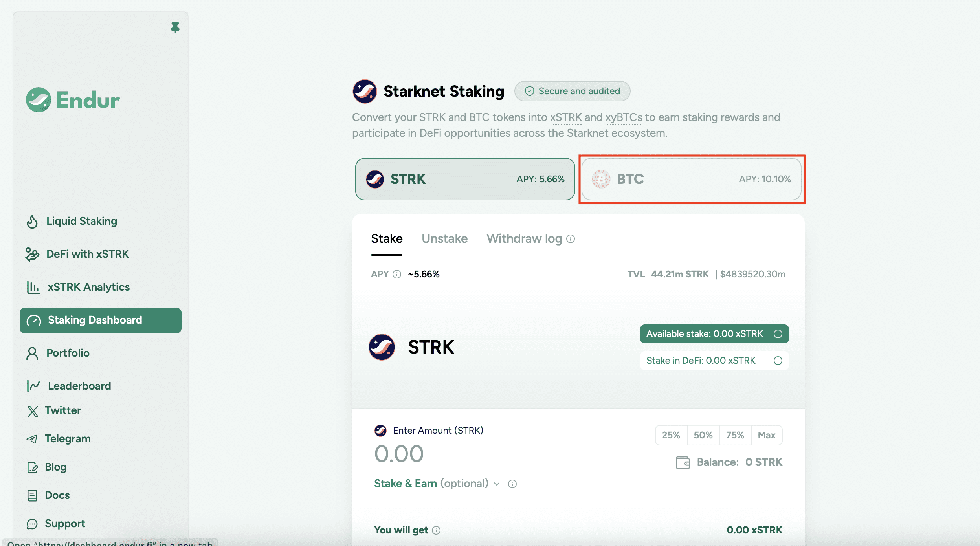Open the Withdraw log tab
The image size is (980, 546).
point(525,238)
